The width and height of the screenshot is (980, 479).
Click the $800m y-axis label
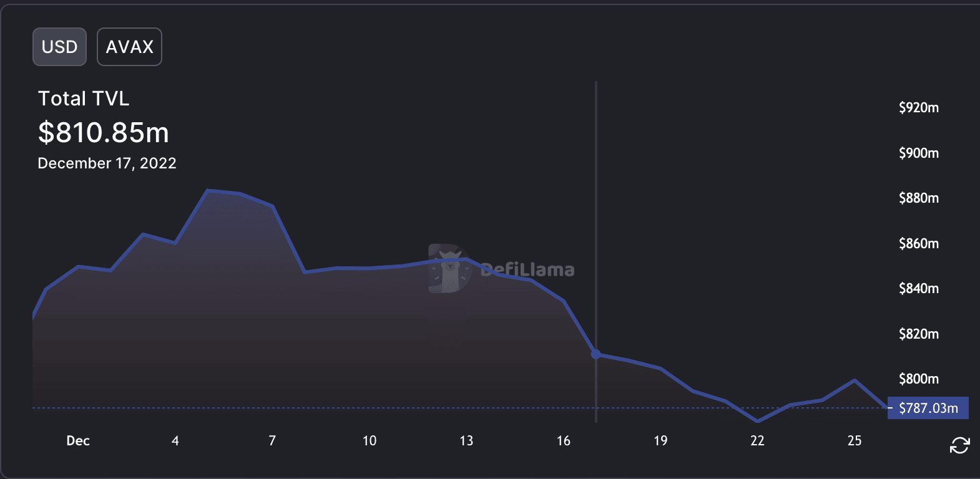tap(919, 379)
